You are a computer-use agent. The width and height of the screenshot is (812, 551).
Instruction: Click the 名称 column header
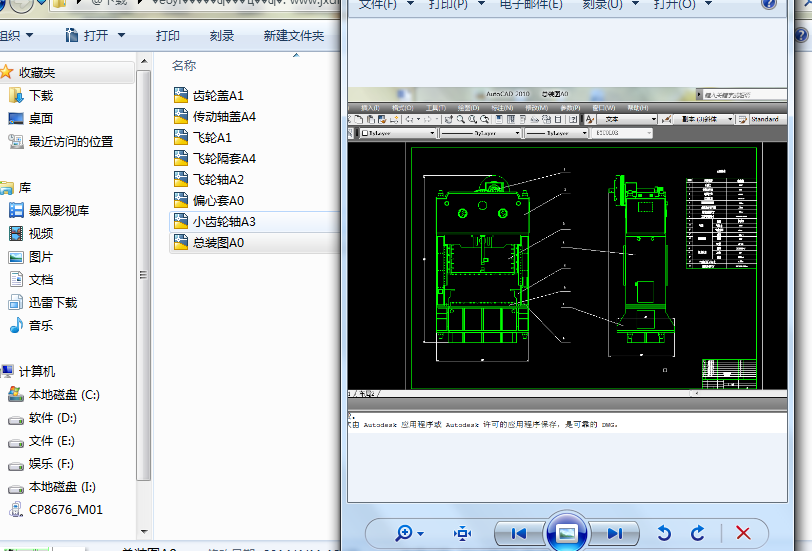coord(184,66)
